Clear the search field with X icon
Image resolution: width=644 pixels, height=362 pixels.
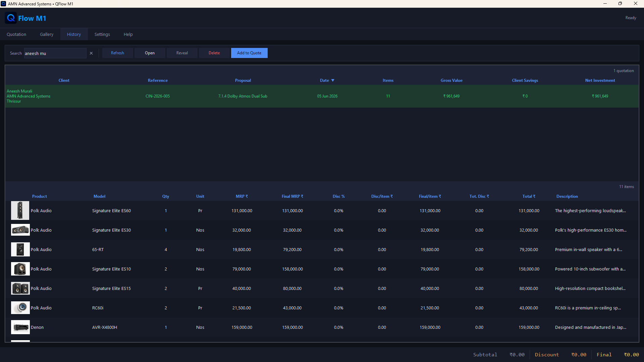[x=91, y=53]
